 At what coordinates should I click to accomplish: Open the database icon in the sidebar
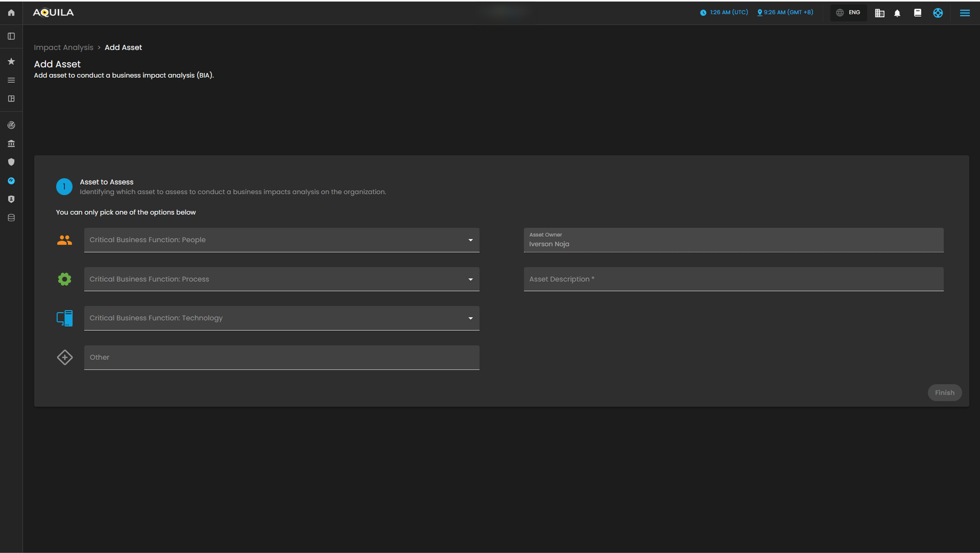pos(11,218)
